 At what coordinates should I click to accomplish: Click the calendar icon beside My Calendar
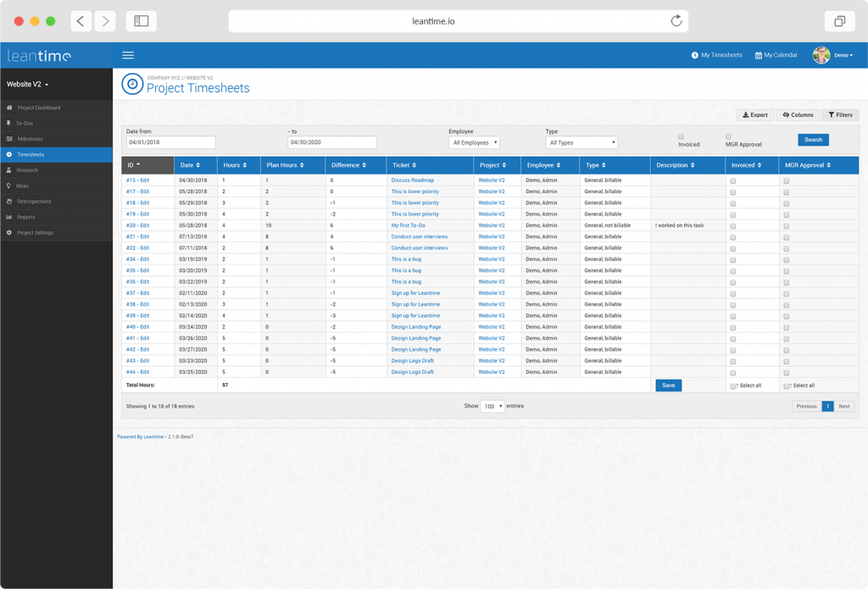point(759,55)
